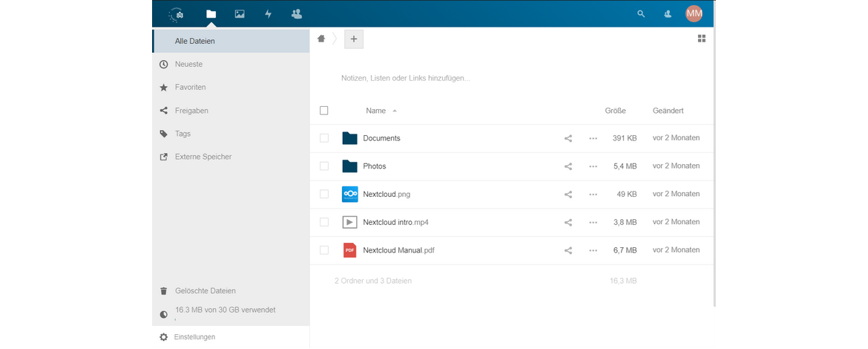
Task: Open the MM user avatar menu
Action: click(694, 13)
